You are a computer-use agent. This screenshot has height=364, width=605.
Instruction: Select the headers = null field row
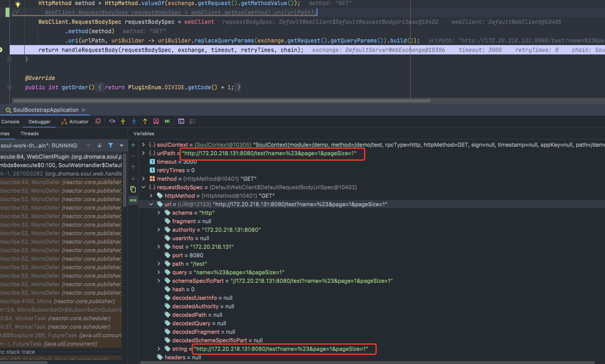tap(372, 357)
